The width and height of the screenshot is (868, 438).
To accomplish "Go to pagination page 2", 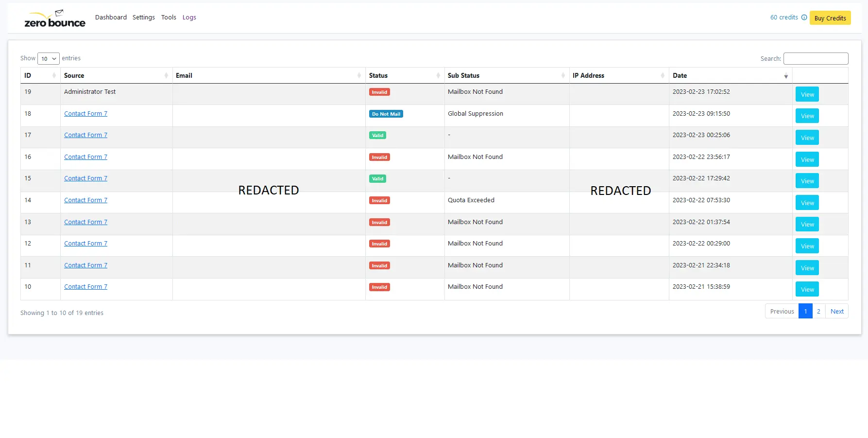I will (818, 311).
